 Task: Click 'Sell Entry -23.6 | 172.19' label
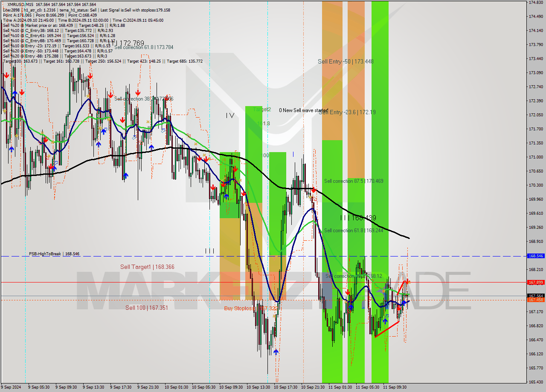point(347,112)
